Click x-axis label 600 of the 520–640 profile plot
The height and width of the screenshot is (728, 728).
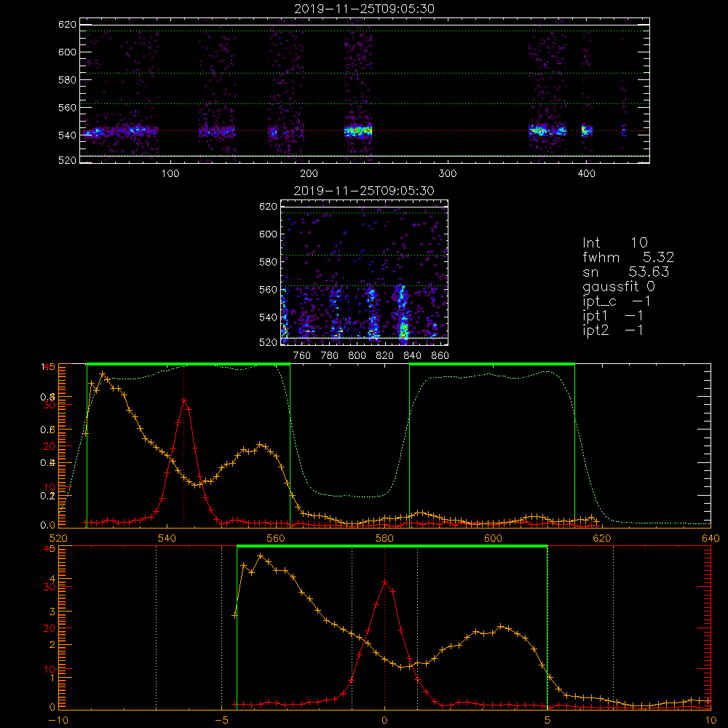[493, 539]
